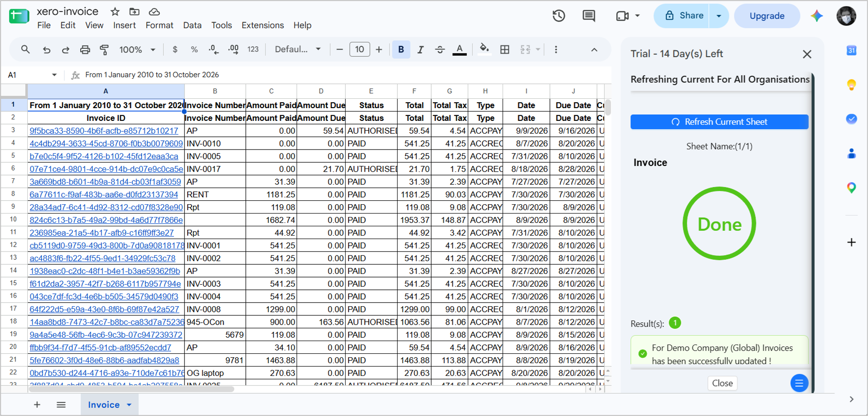The width and height of the screenshot is (868, 416).
Task: Open the blue menu button in sidebar
Action: click(x=799, y=383)
